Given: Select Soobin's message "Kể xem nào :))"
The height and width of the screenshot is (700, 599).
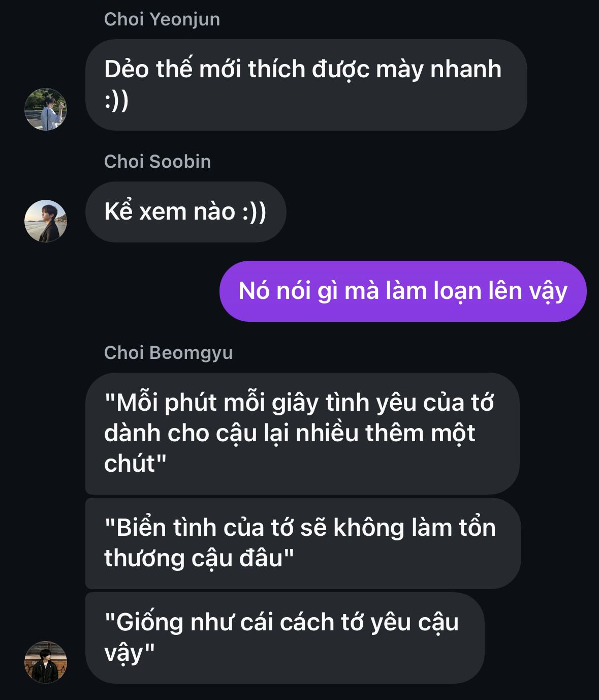Looking at the screenshot, I should tap(186, 211).
